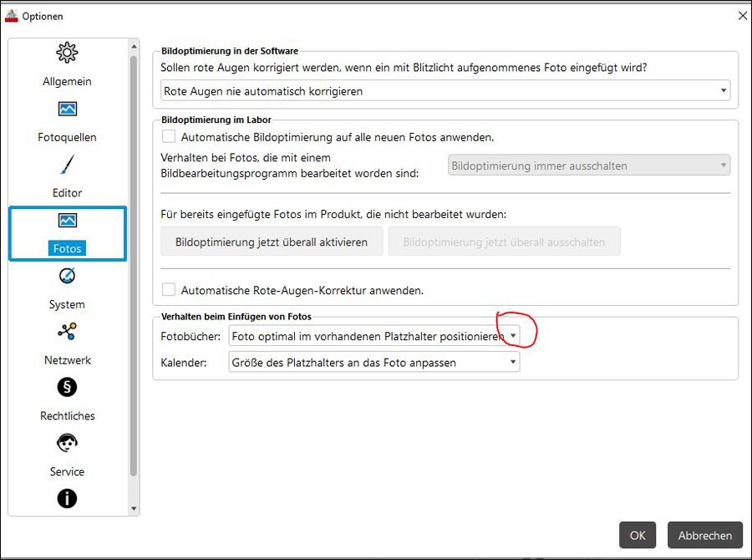Select the Service headset icon
Viewport: 752px width, 560px height.
tap(67, 442)
